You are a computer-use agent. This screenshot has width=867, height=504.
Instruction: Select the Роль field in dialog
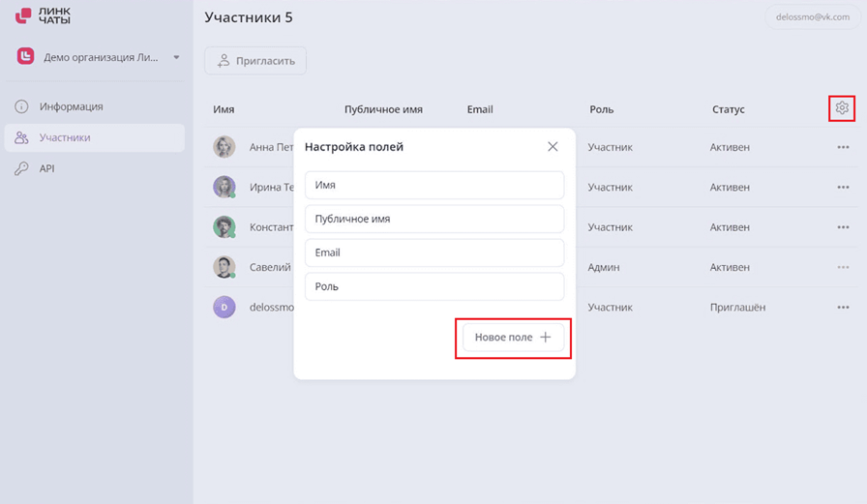[x=434, y=286]
